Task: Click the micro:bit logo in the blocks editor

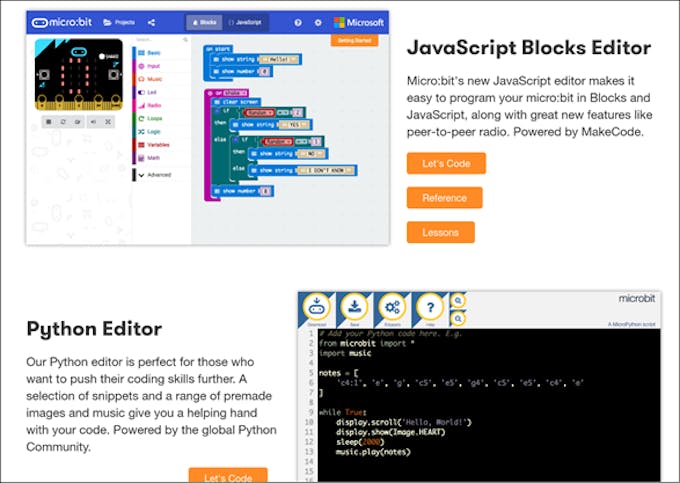Action: [x=62, y=22]
